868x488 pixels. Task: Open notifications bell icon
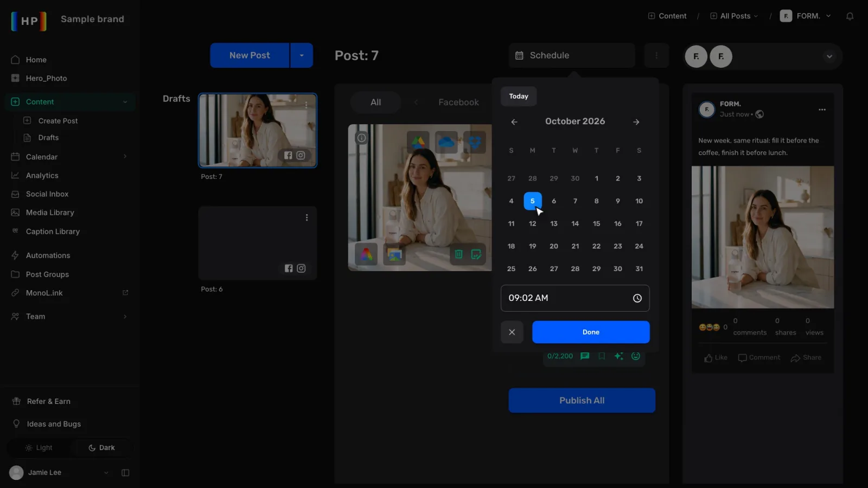(850, 16)
